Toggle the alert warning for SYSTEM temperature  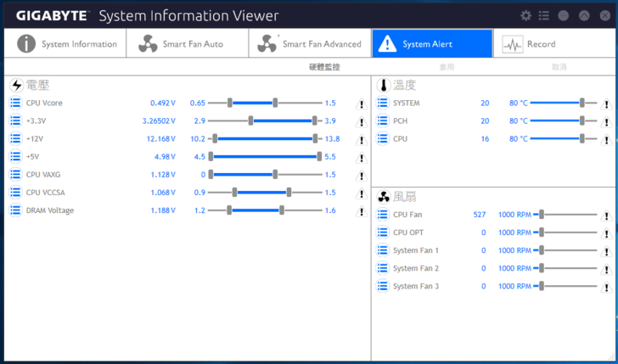click(606, 104)
